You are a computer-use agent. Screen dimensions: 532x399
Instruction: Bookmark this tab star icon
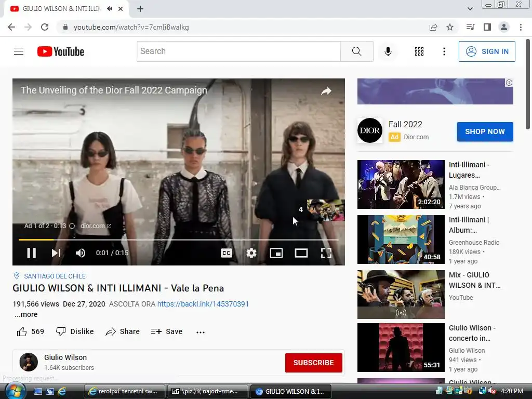point(450,27)
